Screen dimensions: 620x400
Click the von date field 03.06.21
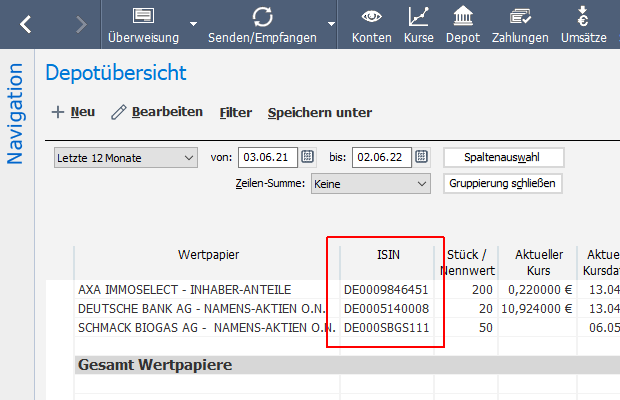coord(268,157)
